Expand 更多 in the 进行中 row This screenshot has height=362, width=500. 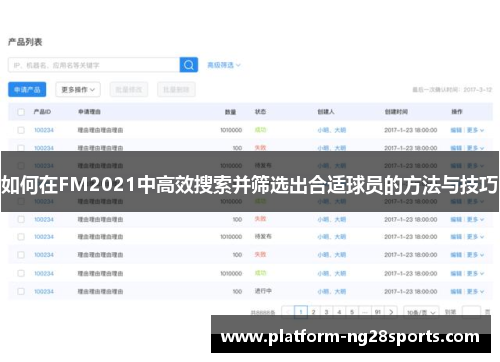(475, 292)
